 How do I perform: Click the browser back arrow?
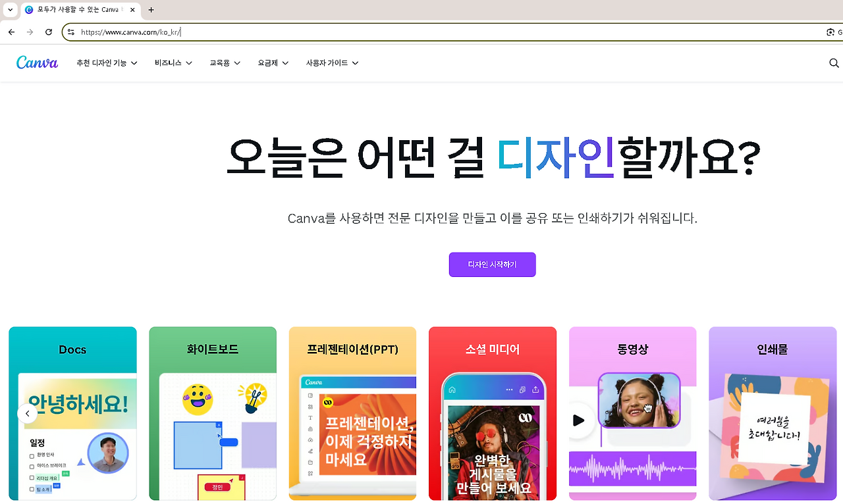coord(11,32)
